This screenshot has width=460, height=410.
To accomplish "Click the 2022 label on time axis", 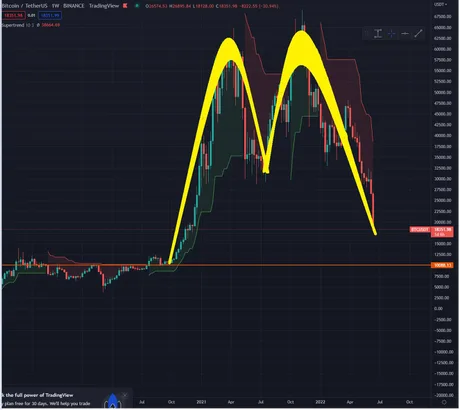I will [320, 402].
